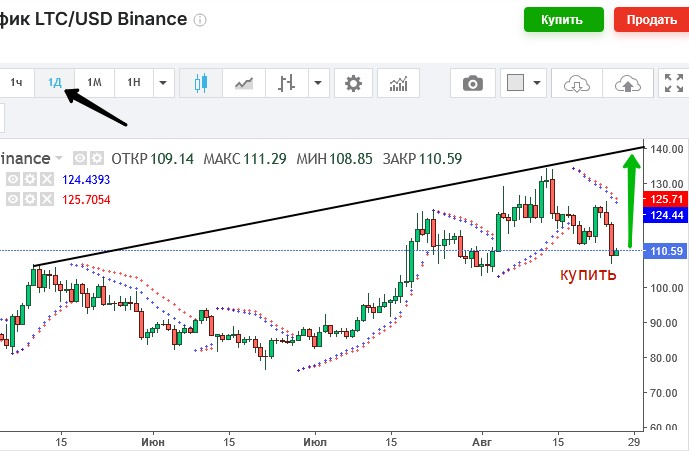Toggle visibility eye of the 125.7054 indicator
The image size is (689, 451).
(x=13, y=200)
